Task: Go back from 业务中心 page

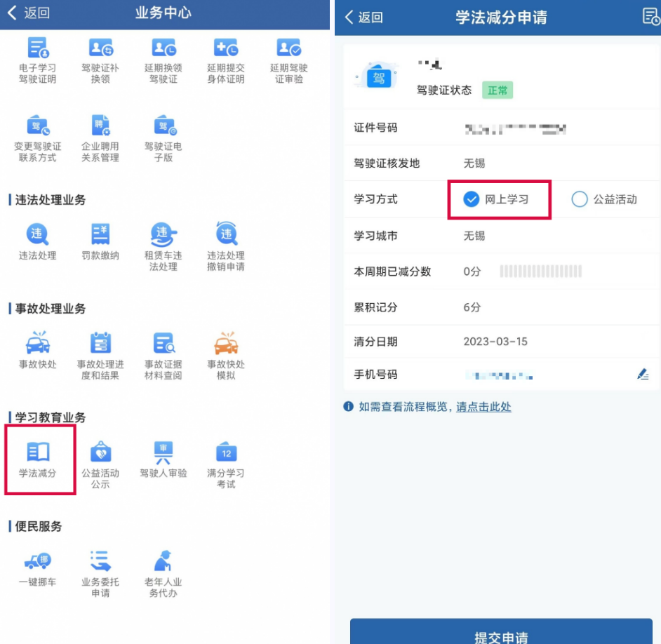Action: pos(28,13)
